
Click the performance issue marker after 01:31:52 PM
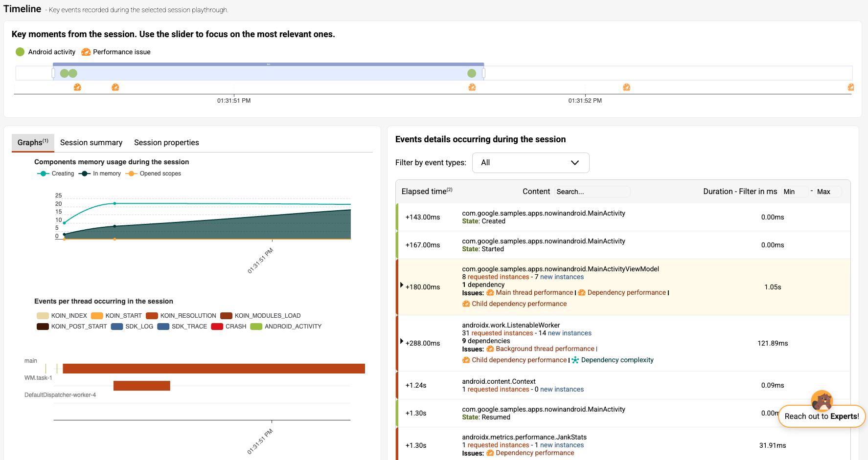click(626, 88)
